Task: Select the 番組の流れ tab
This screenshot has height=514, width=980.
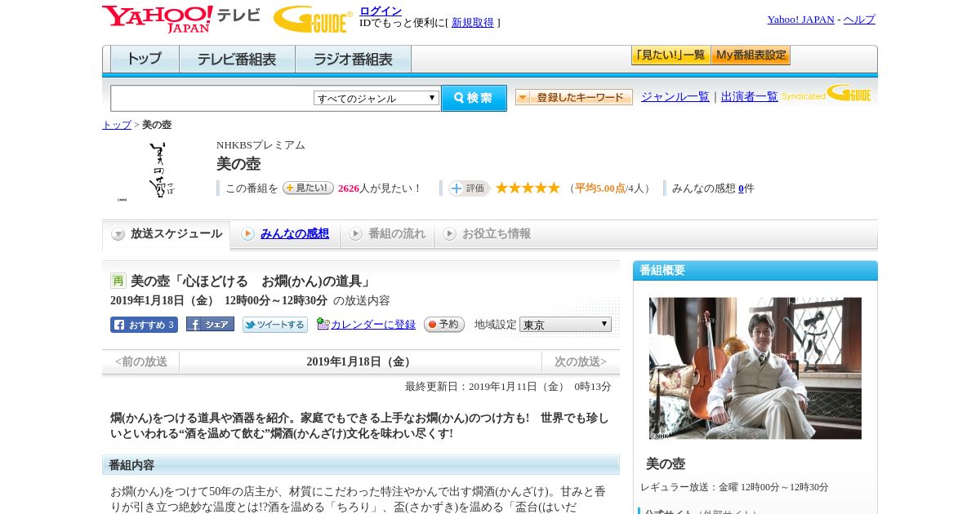Action: [x=387, y=234]
